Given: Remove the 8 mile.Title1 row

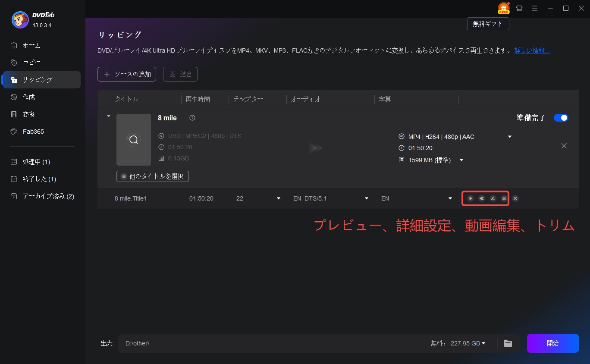Looking at the screenshot, I should point(515,198).
